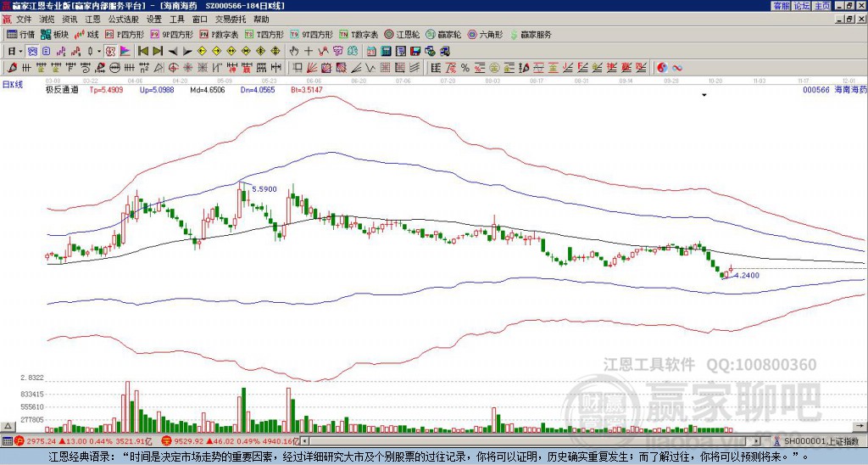Select the red pencil drawing tool
The width and height of the screenshot is (868, 465).
pyautogui.click(x=12, y=68)
